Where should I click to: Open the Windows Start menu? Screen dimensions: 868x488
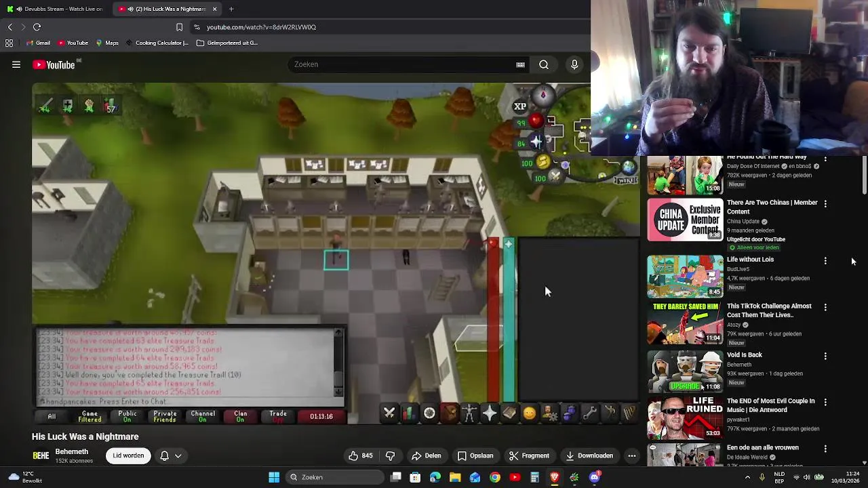[274, 477]
